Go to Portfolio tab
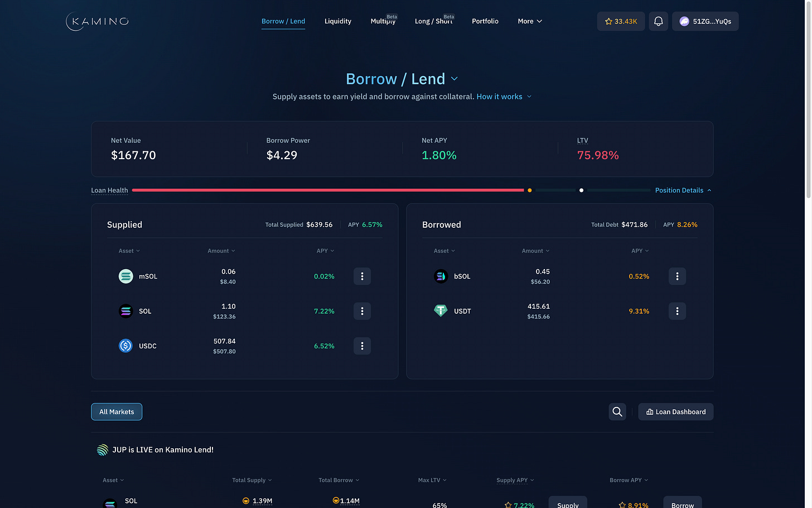812x508 pixels. pos(485,21)
